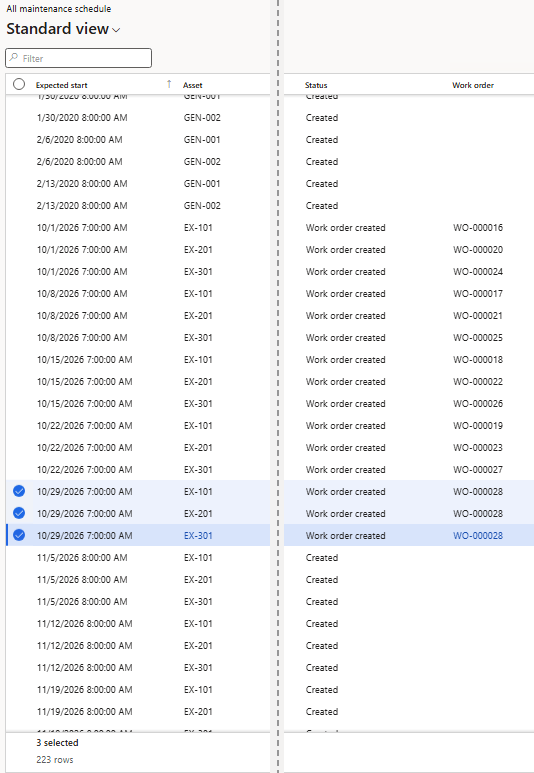
Task: Select EX-301 asset on 11/12/2026 row
Action: (x=198, y=668)
